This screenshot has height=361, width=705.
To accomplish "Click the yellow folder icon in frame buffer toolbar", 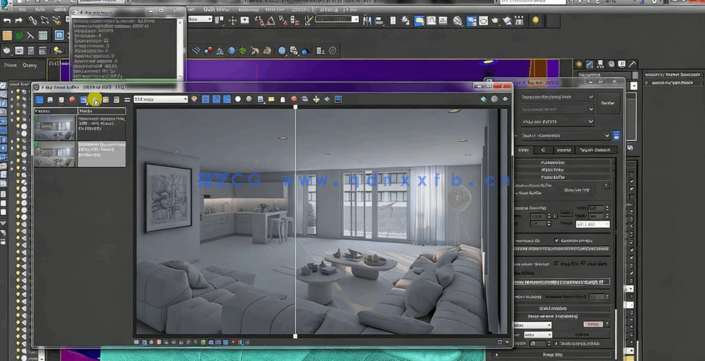I will click(271, 99).
